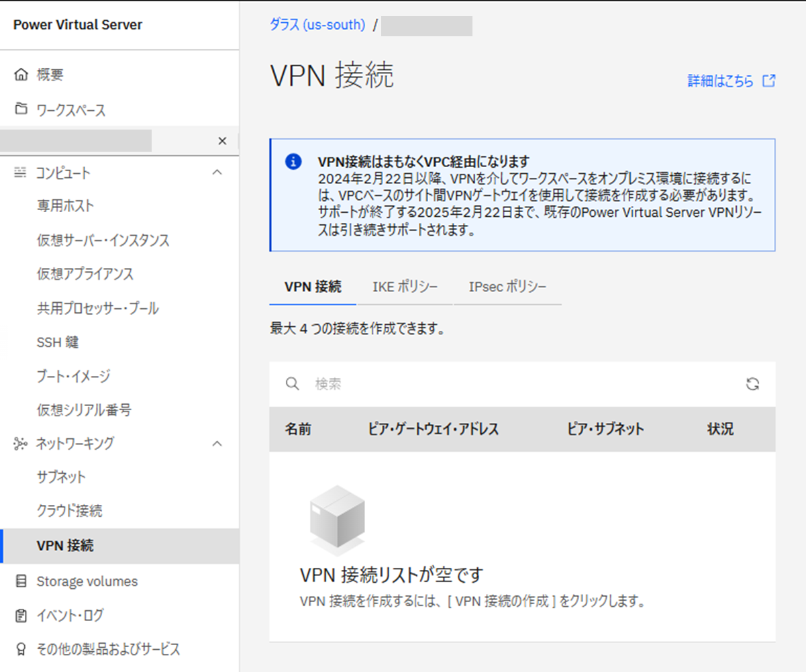806x672 pixels.
Task: Open クラウド接続 page
Action: coord(69,512)
